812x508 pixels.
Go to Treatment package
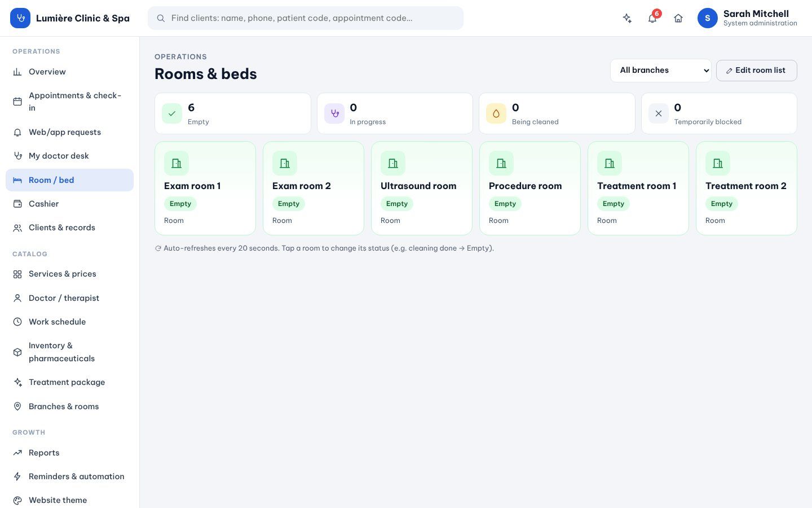click(x=69, y=382)
